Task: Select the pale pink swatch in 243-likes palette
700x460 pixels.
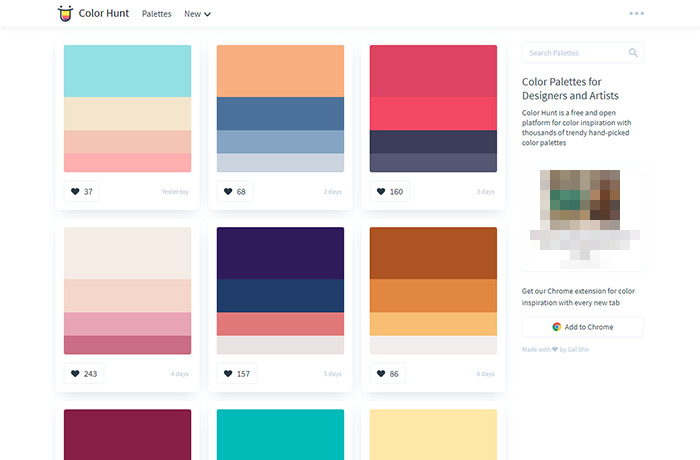Action: click(128, 296)
